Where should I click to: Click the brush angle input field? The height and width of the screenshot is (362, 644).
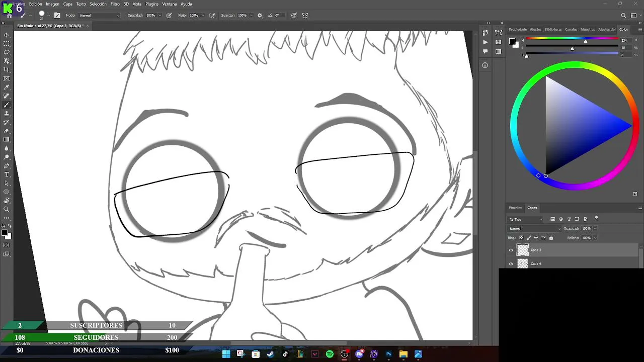280,16
